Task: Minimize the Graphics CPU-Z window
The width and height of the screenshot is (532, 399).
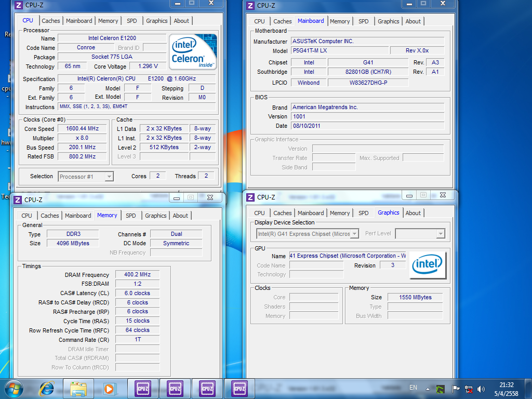Action: [x=409, y=195]
